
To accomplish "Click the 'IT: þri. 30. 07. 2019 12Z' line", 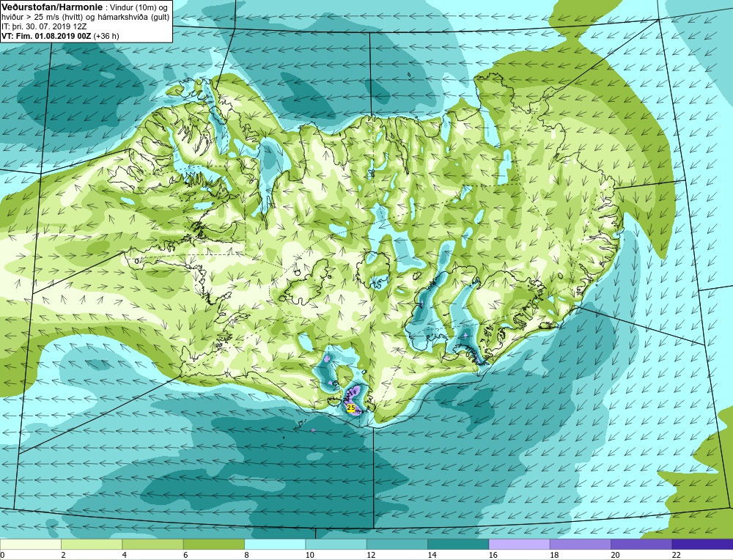I will (x=44, y=26).
